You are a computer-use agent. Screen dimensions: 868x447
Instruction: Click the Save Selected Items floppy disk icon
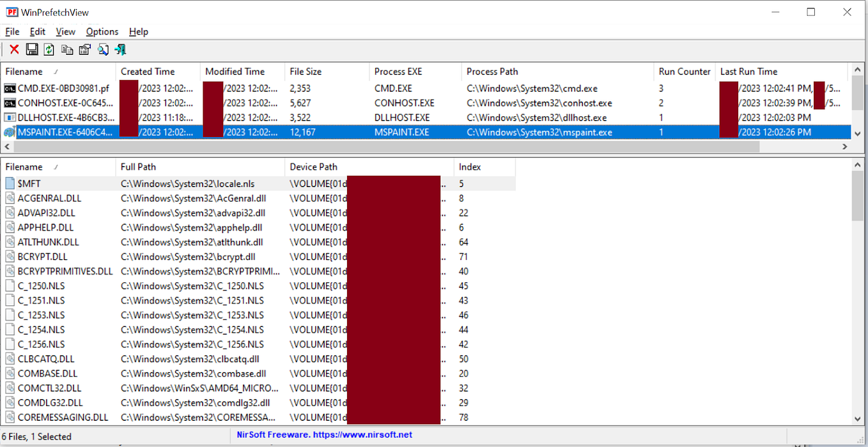coord(32,49)
